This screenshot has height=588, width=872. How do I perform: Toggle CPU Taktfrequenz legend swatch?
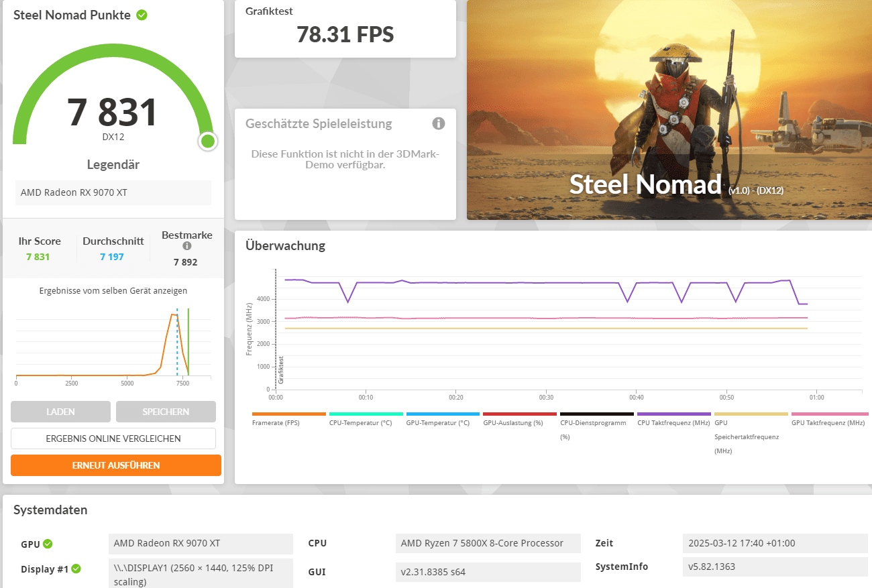[674, 414]
